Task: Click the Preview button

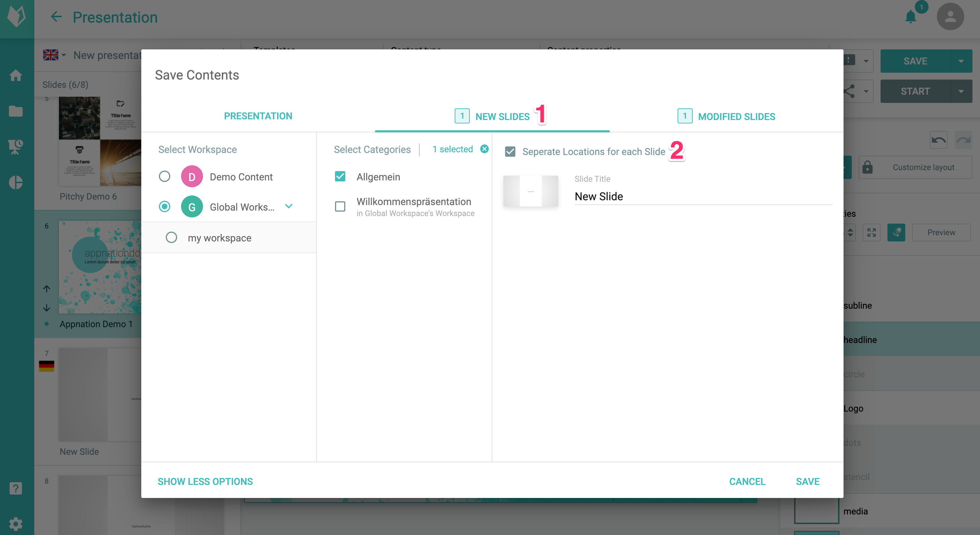Action: (941, 232)
